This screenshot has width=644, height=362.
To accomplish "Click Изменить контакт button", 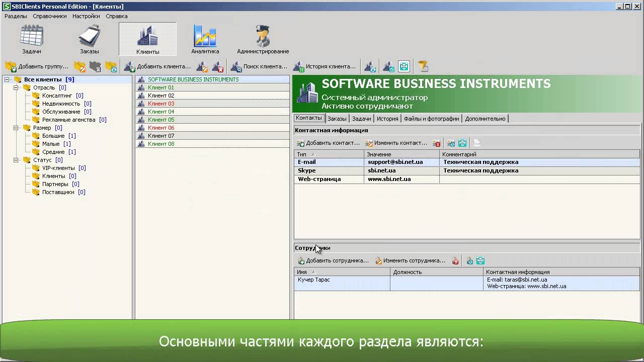I will coord(396,143).
